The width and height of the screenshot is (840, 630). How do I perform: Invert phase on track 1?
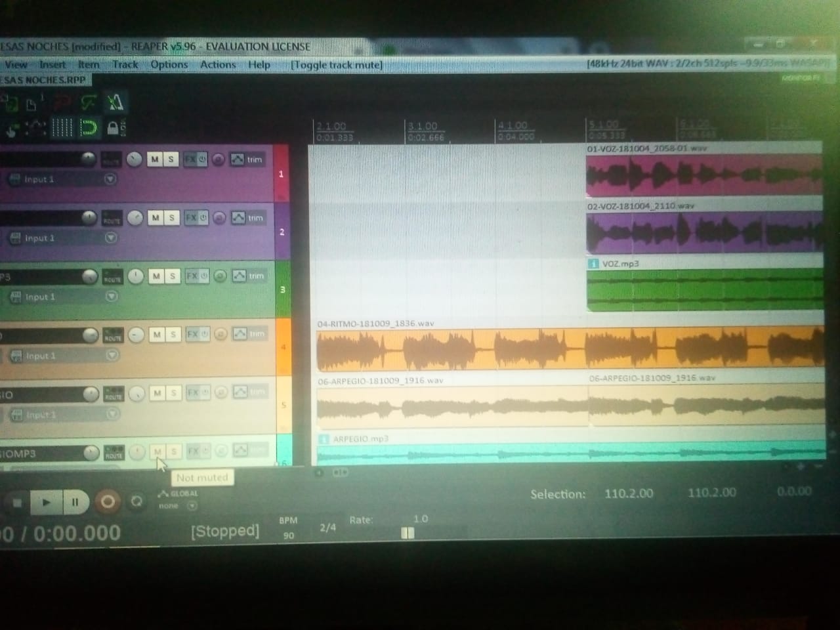[x=218, y=159]
